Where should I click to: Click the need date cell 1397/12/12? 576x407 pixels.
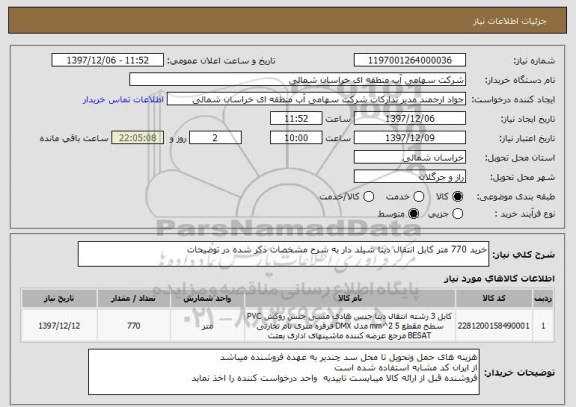(59, 326)
